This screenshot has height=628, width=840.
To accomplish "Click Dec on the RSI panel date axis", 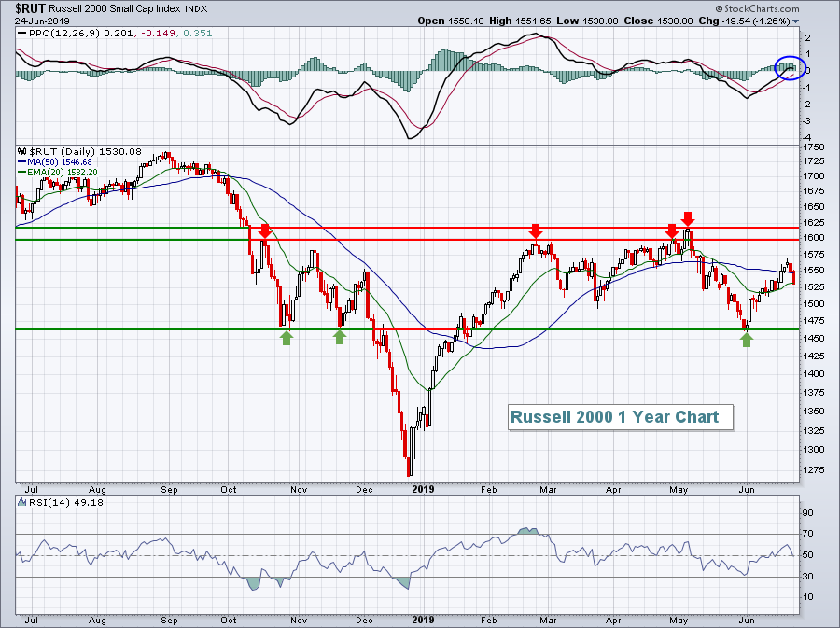I will coord(364,621).
